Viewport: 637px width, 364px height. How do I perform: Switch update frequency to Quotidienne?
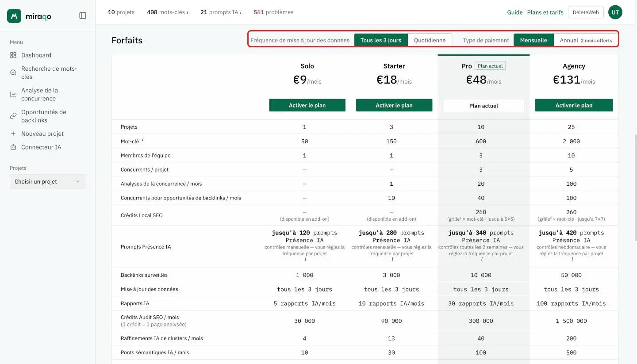(430, 40)
